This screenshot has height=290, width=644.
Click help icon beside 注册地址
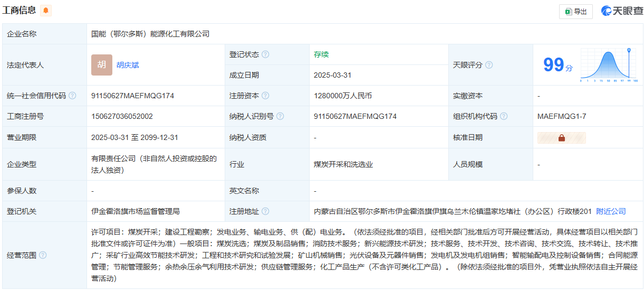coord(265,211)
